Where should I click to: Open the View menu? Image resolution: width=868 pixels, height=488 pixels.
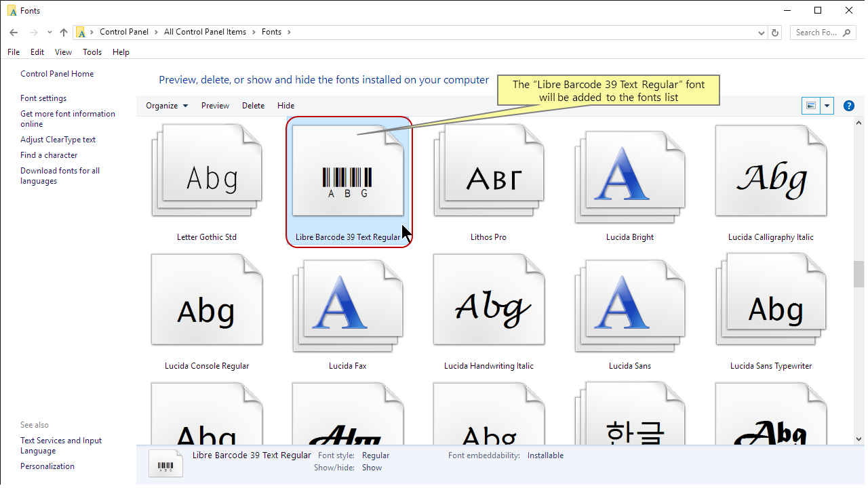click(x=63, y=52)
